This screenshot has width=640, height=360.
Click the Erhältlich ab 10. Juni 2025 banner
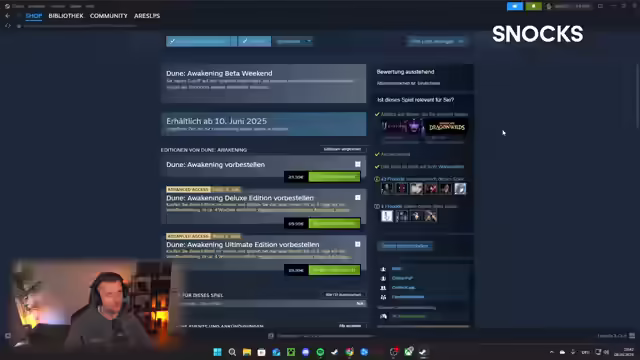point(263,124)
